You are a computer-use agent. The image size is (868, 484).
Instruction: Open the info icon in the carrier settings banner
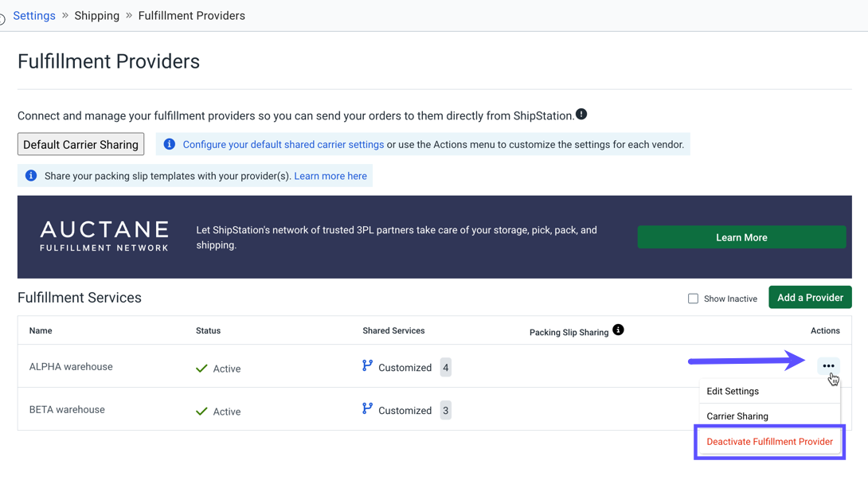[168, 144]
